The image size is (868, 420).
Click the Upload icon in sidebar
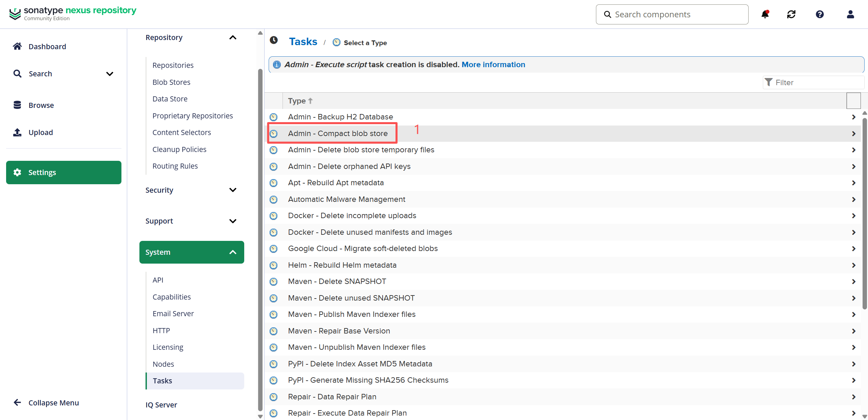(x=17, y=132)
